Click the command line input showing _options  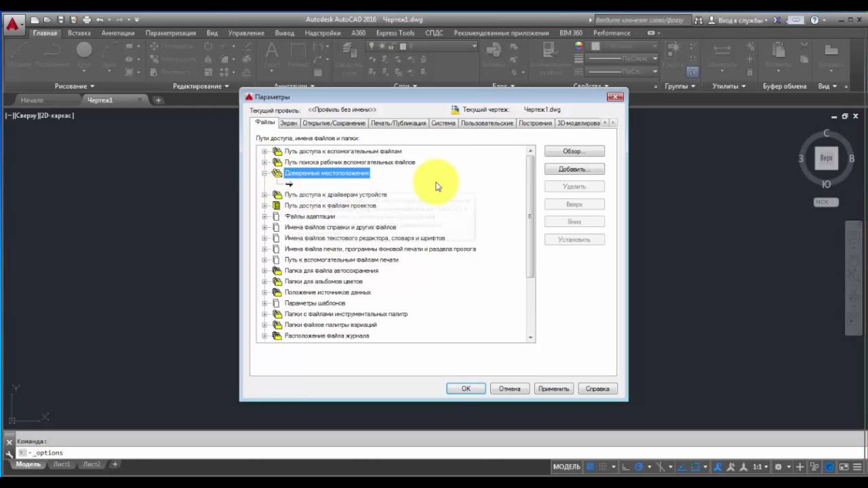441,453
